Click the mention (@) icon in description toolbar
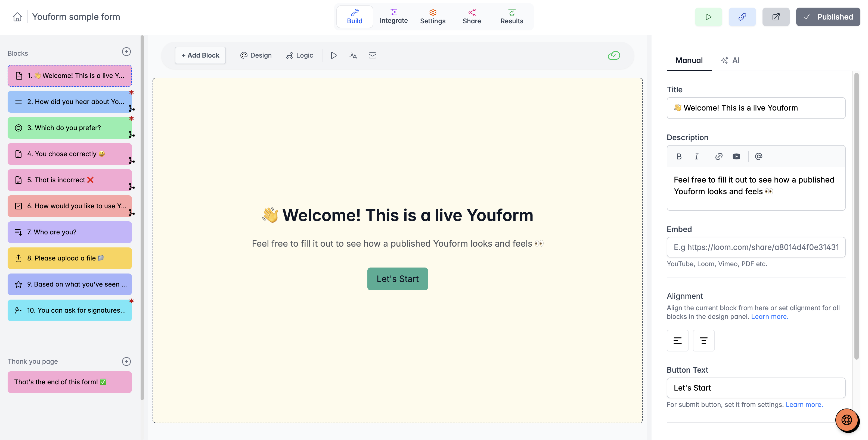 click(758, 156)
